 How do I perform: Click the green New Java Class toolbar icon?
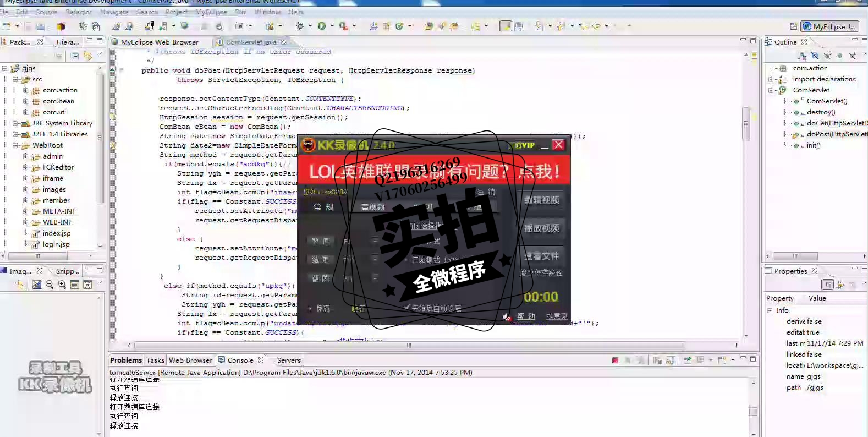click(x=399, y=26)
